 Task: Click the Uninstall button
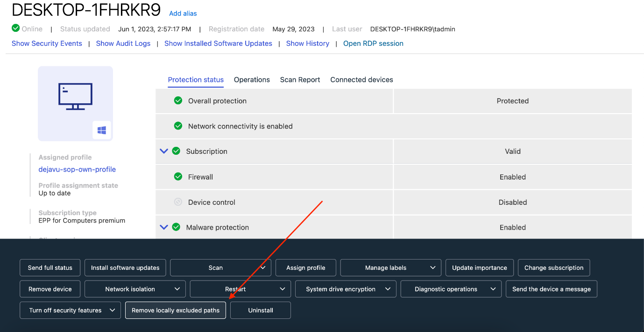[261, 310]
